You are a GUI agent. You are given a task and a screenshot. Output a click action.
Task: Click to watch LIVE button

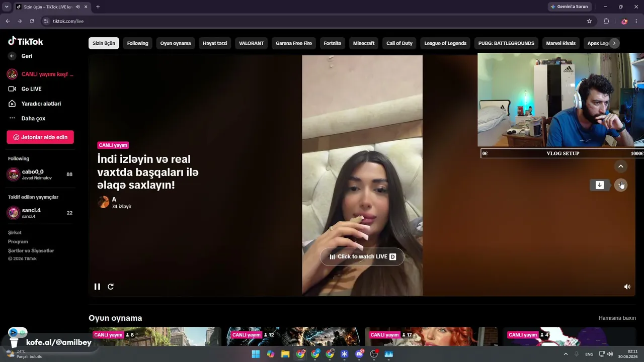click(362, 256)
